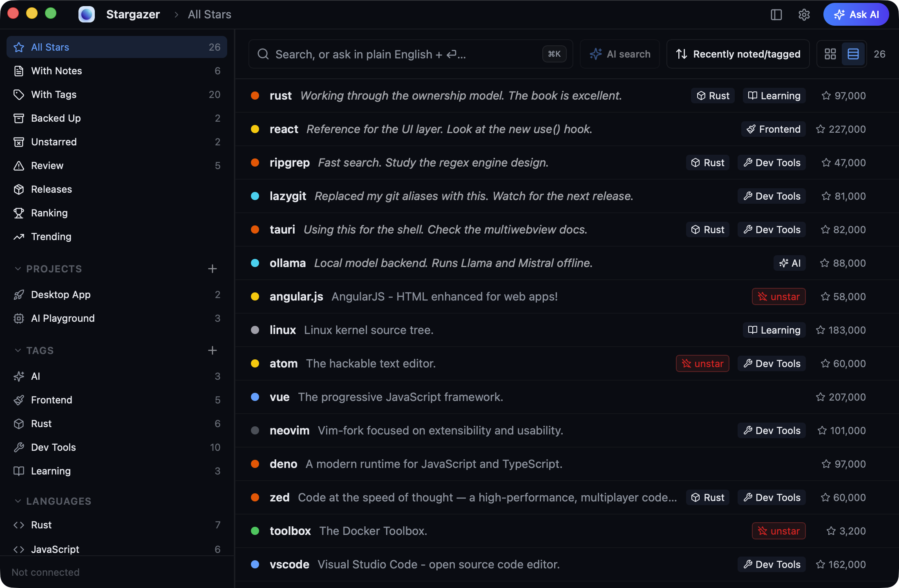Switch to list view layout
The height and width of the screenshot is (588, 899).
[x=853, y=54]
